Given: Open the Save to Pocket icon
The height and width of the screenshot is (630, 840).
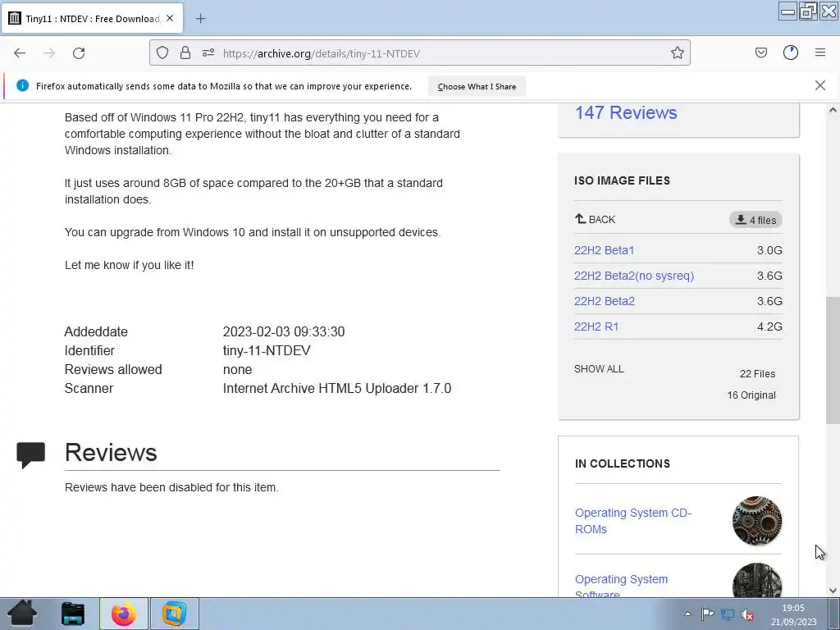Looking at the screenshot, I should [761, 52].
